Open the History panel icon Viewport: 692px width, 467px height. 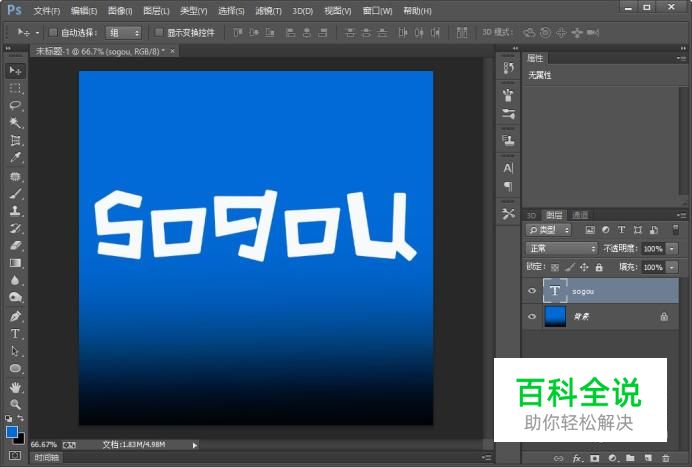(508, 68)
